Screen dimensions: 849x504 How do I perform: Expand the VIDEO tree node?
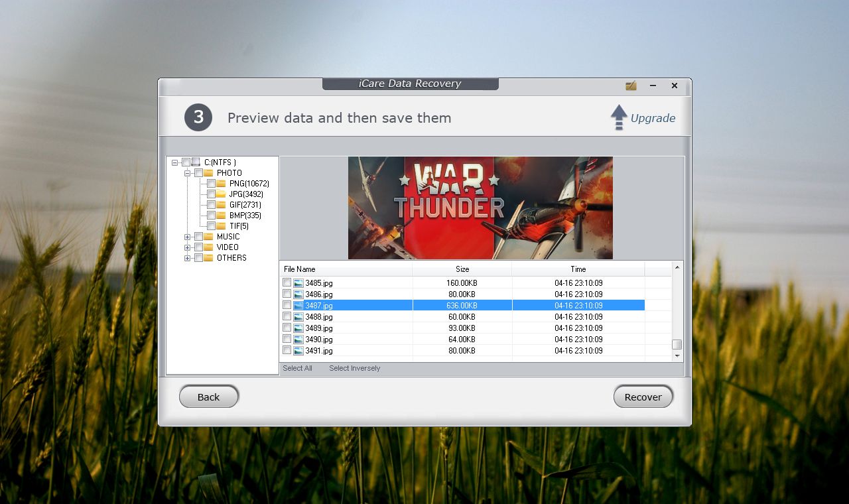188,247
